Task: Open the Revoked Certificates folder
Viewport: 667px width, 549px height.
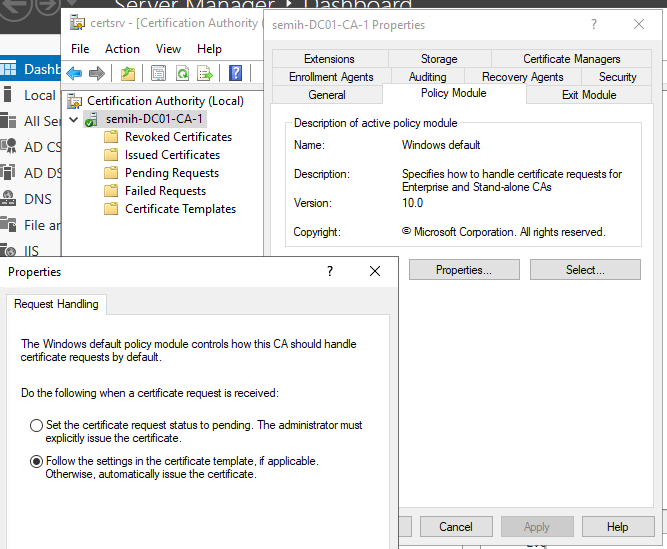Action: (x=177, y=137)
